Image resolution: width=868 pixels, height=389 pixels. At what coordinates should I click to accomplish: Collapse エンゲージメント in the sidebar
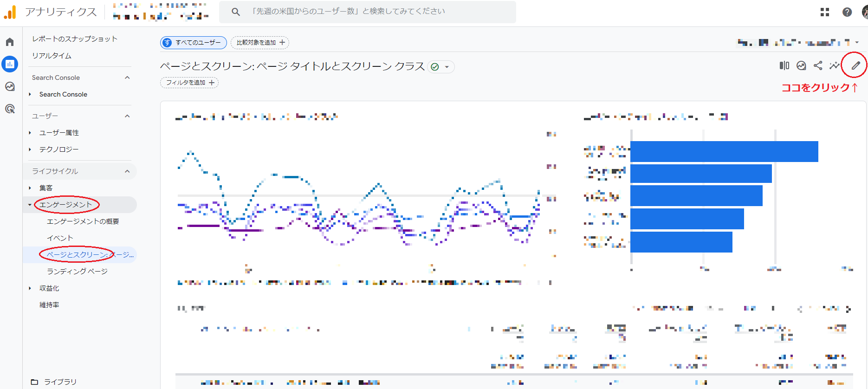[x=30, y=205]
